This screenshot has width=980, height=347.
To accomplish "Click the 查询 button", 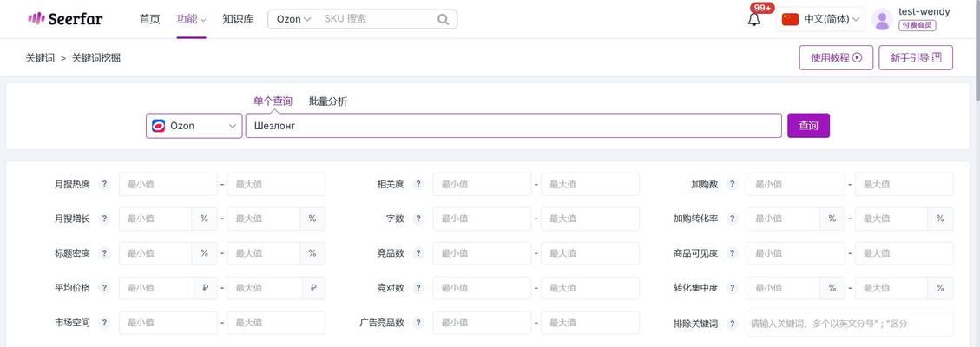I will click(x=808, y=126).
